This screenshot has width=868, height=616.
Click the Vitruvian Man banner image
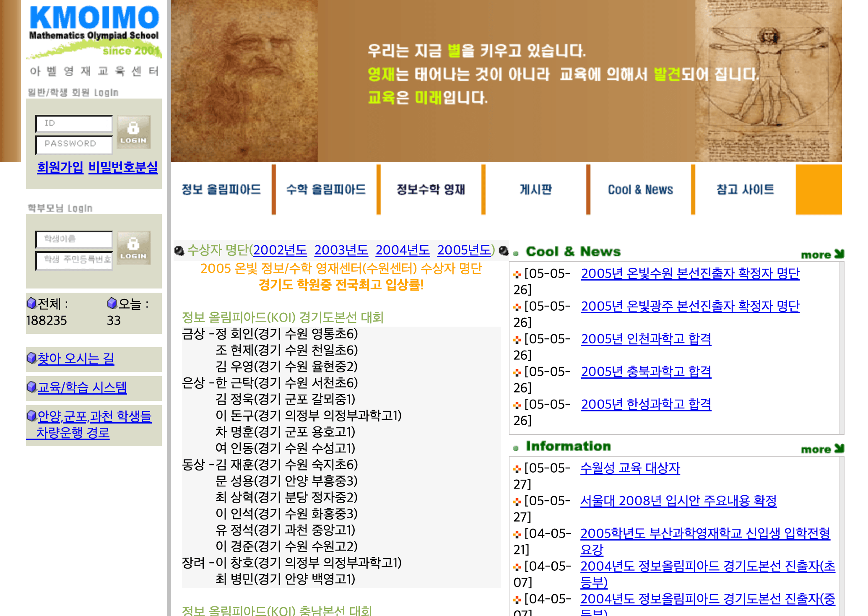[x=768, y=81]
